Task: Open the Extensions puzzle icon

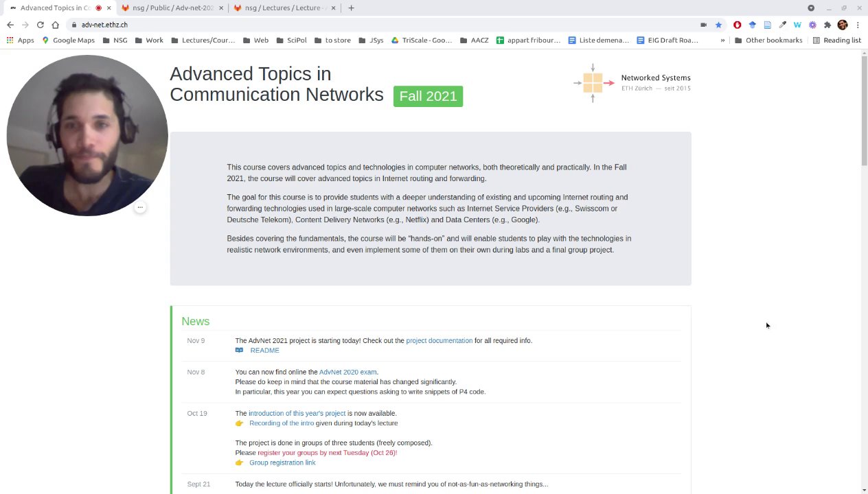Action: coord(827,25)
